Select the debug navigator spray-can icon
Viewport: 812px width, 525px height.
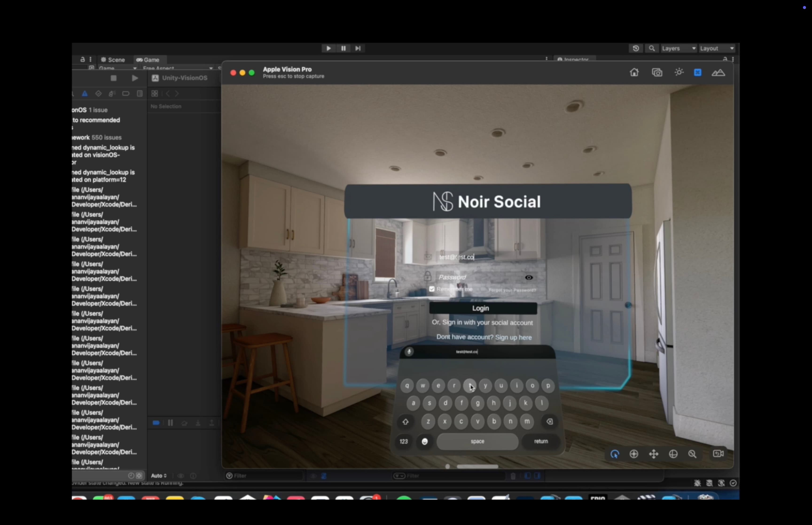click(x=112, y=93)
